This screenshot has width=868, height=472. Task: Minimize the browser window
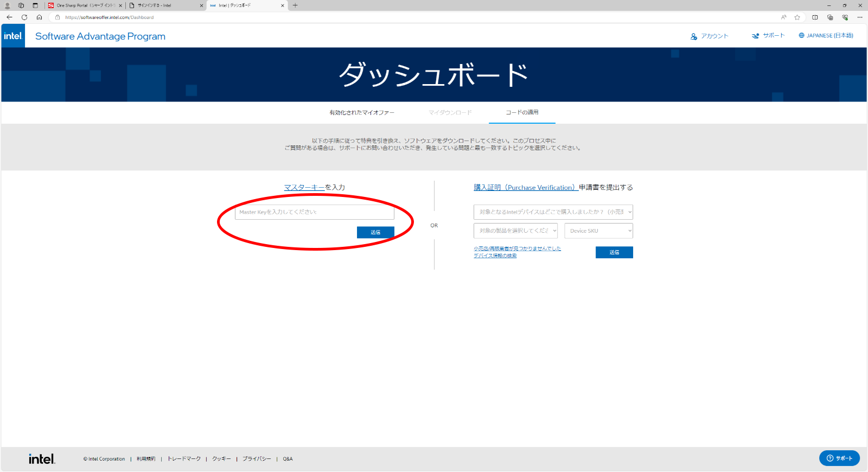pos(829,5)
